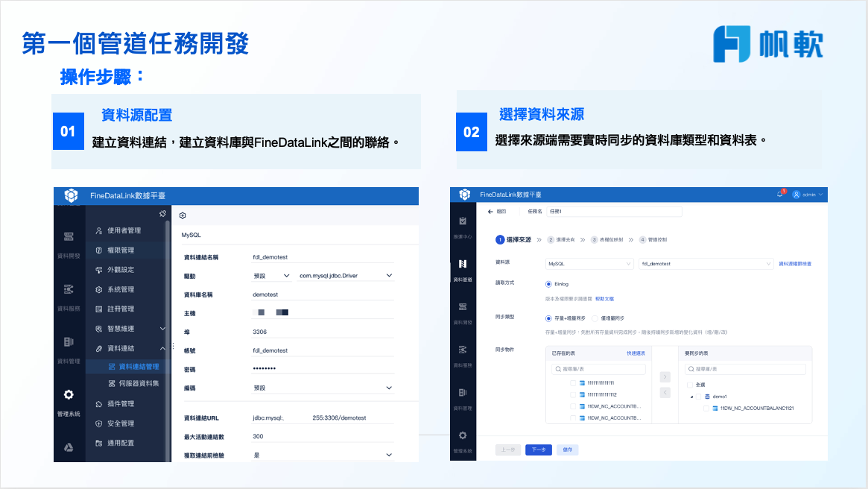This screenshot has width=868, height=489.
Task: Open 註冊管理 menu item
Action: pyautogui.click(x=121, y=309)
